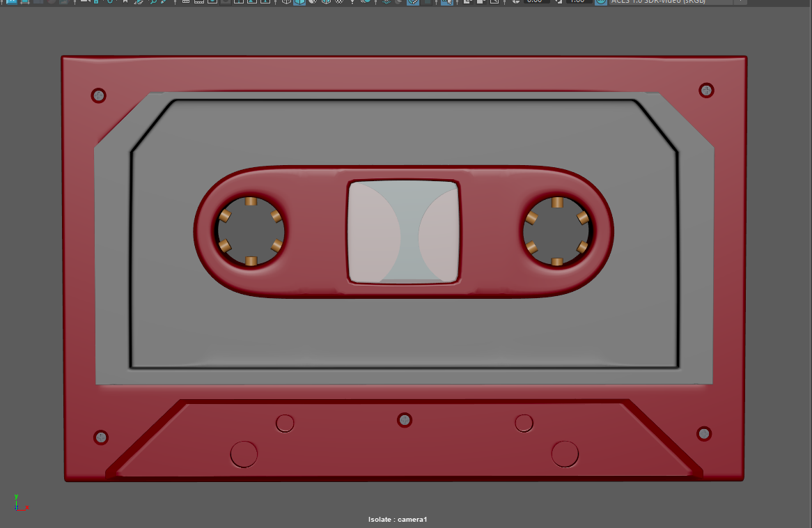Click the gamma value field showing 1.00
Screen dimensions: 812x528
577,1
